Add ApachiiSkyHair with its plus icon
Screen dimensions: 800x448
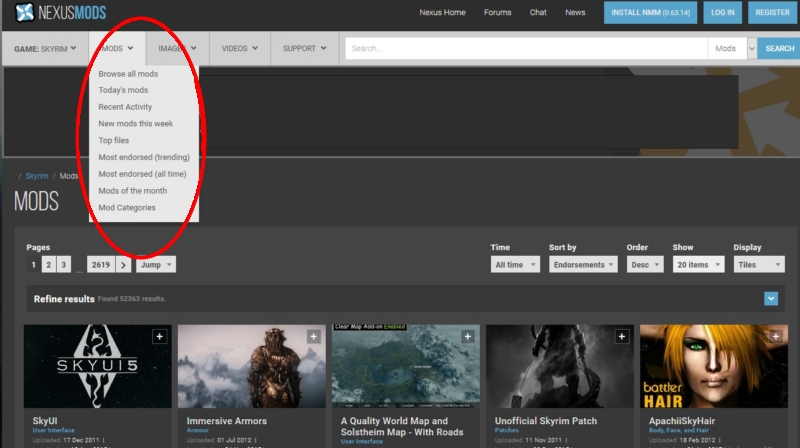point(776,337)
